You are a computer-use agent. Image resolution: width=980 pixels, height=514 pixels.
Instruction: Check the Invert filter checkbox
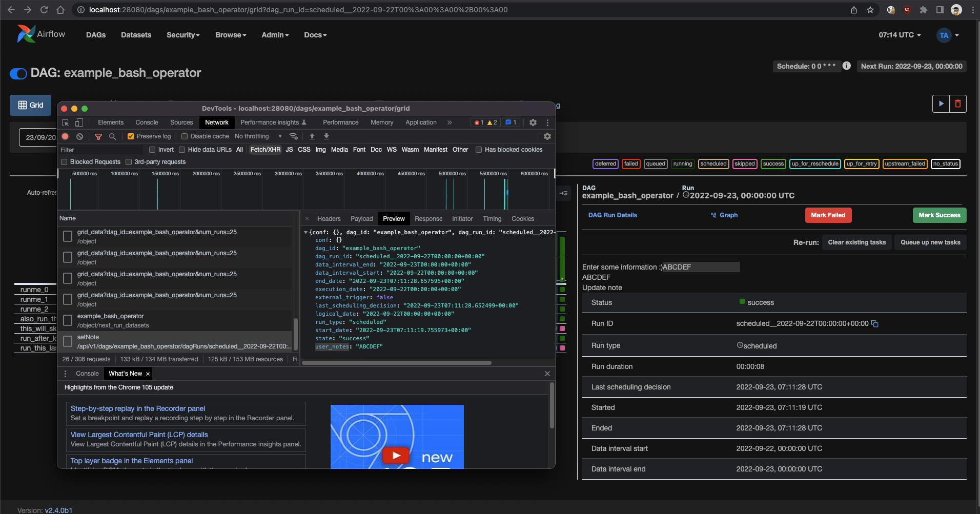152,150
